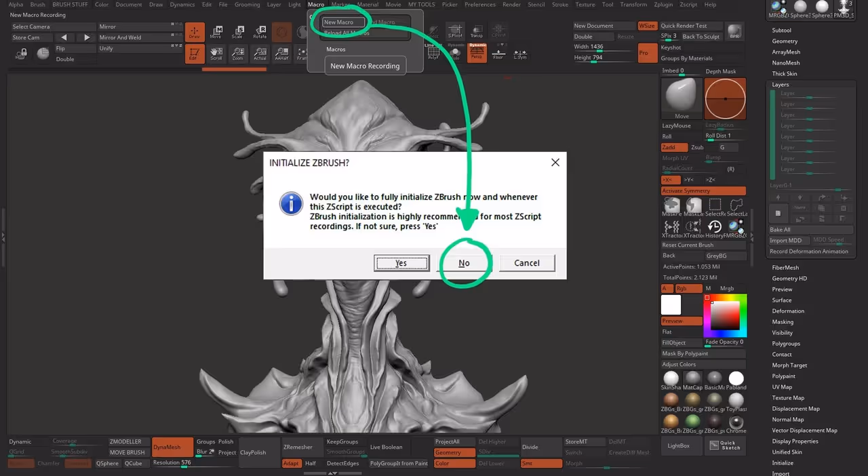Open the Zplugin menu
The width and height of the screenshot is (868, 476).
(x=664, y=5)
